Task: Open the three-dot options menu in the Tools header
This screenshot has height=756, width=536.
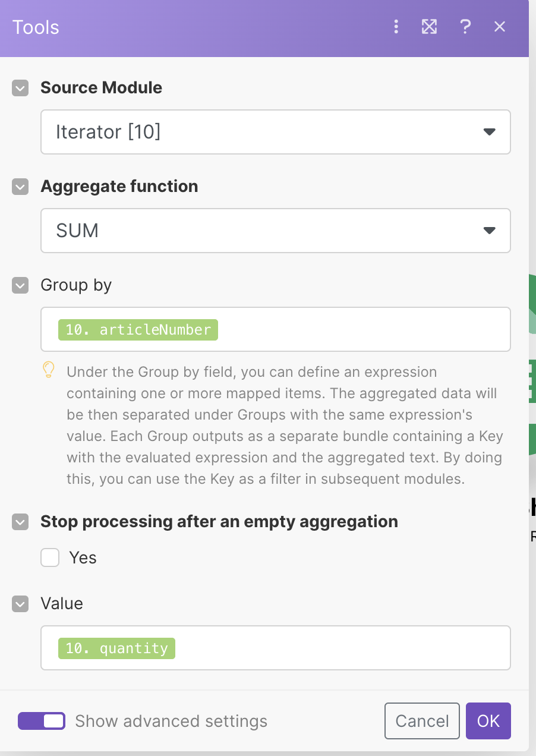Action: tap(396, 27)
